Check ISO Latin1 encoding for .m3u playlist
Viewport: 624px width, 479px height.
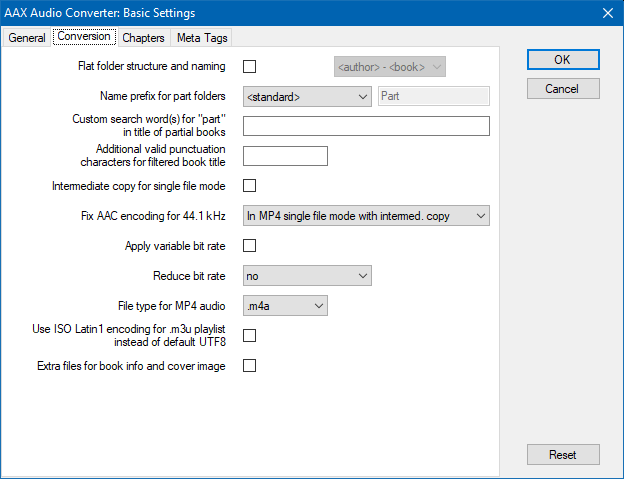click(x=250, y=336)
